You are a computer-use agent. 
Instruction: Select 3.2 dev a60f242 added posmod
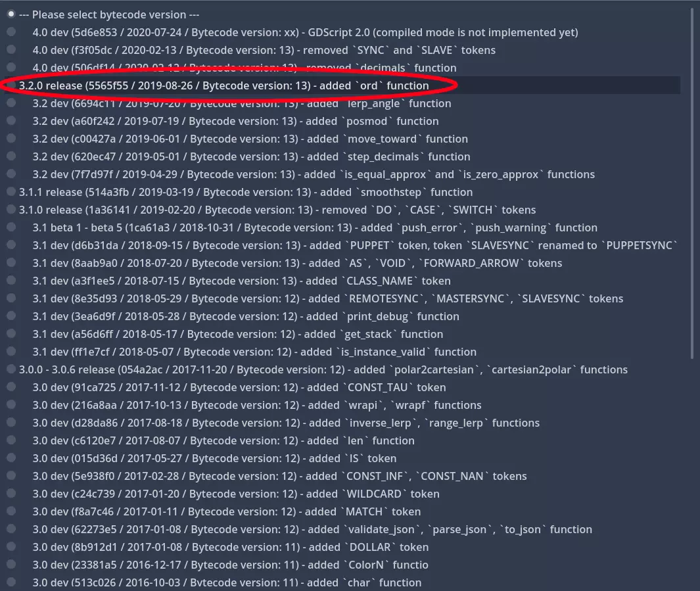pyautogui.click(x=343, y=121)
